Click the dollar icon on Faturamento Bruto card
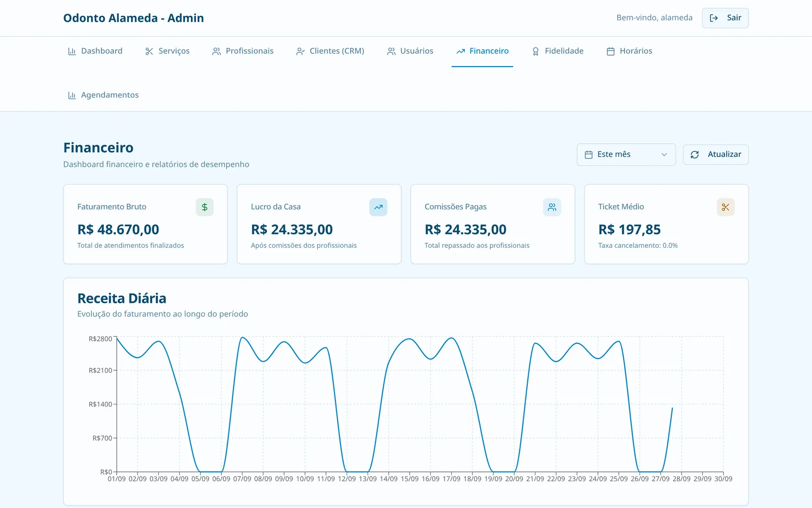Image resolution: width=812 pixels, height=508 pixels. (205, 207)
